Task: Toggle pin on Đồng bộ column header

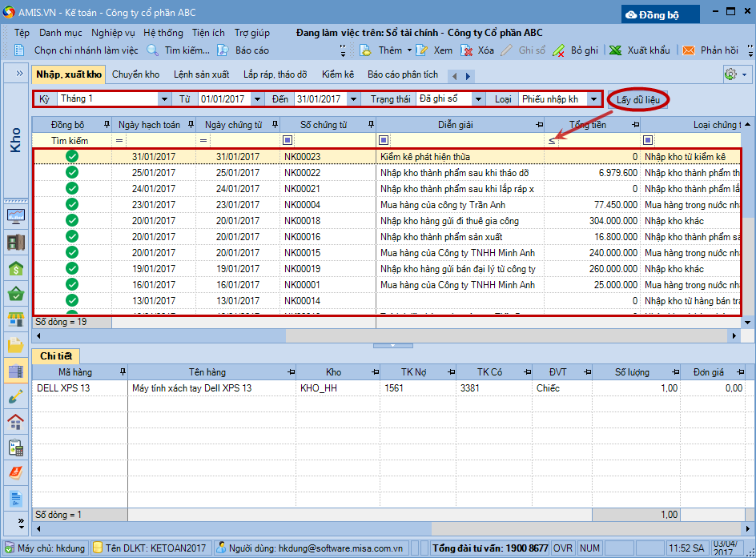Action: coord(106,125)
